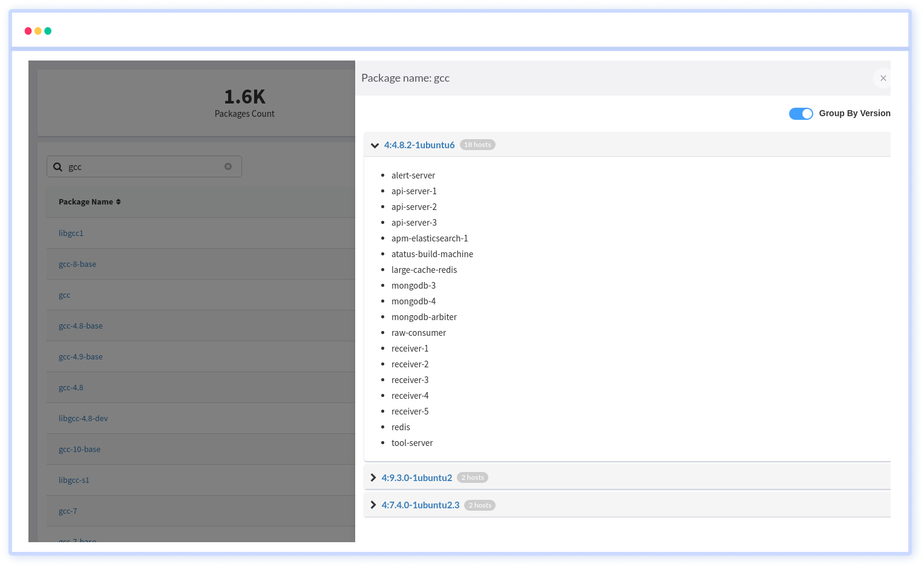Collapse the 4:4.8.2-1ubuntu6 version group
Viewport: 924px width, 567px height.
point(375,145)
